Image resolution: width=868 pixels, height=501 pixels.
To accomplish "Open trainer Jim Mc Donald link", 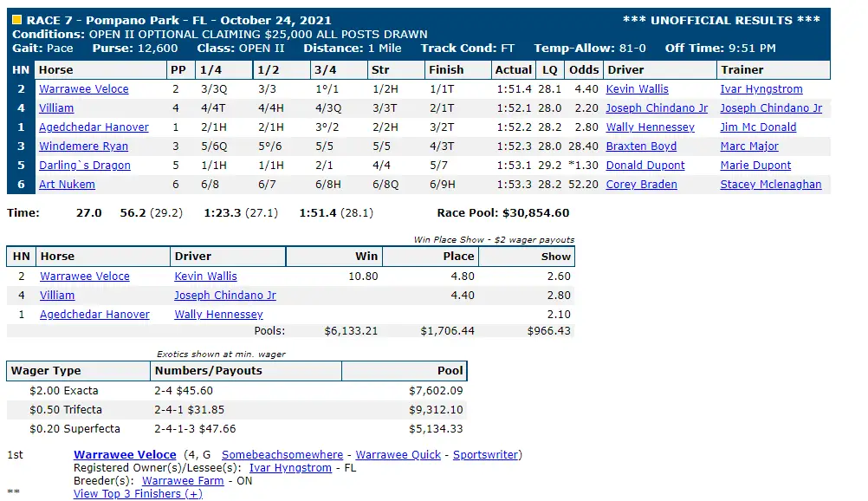I will tap(758, 127).
